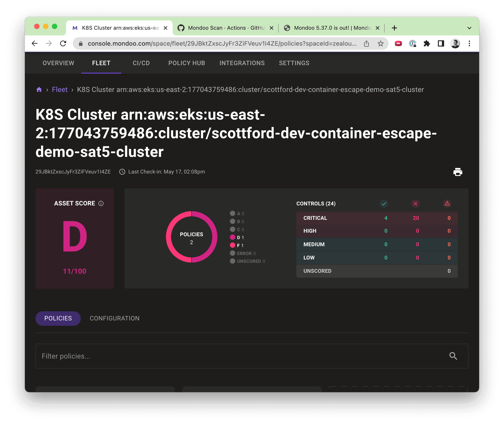Open a new browser tab with the plus button
Screen dimensions: 504x425
pyautogui.click(x=394, y=28)
